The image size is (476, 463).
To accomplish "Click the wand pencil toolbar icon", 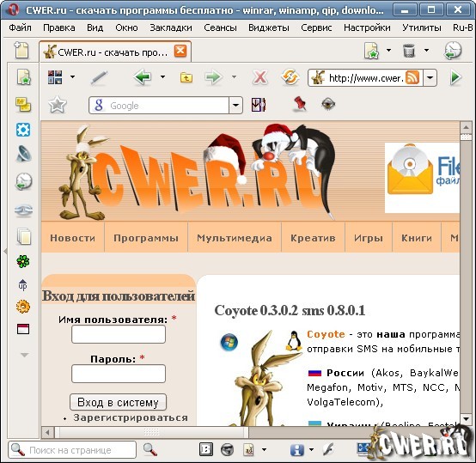I will coord(100,77).
